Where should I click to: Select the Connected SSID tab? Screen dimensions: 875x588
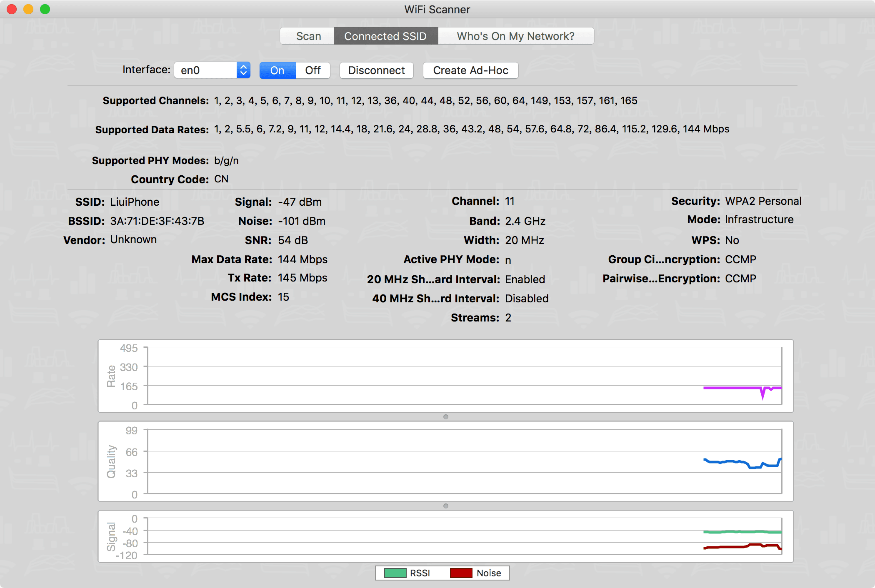tap(385, 36)
